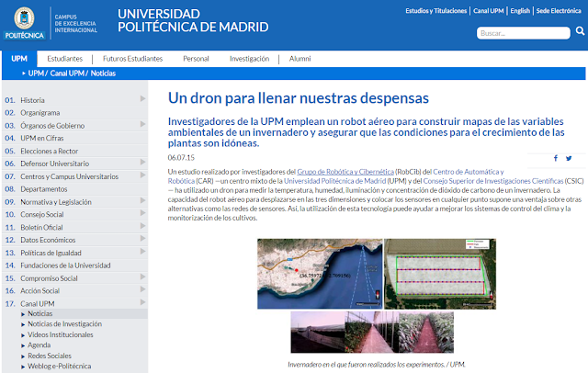588x373 pixels.
Task: Open Centro de Automática y Robótica link
Action: point(468,172)
